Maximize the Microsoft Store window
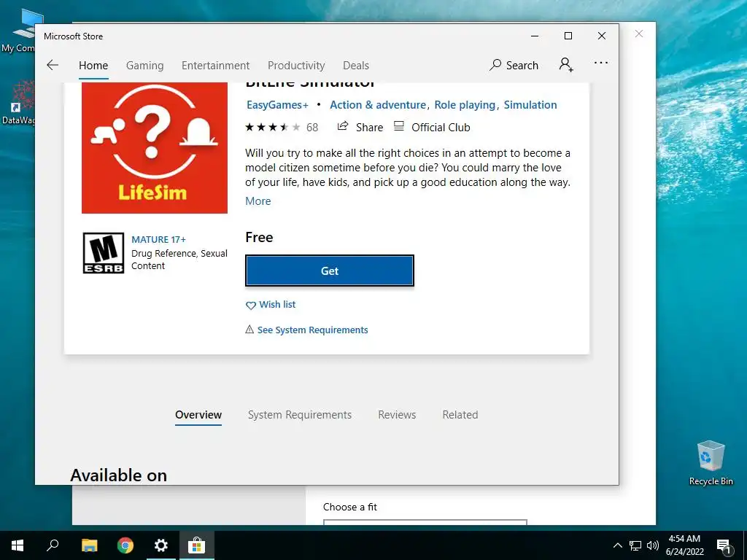Screen dimensions: 747x560 (x=568, y=36)
